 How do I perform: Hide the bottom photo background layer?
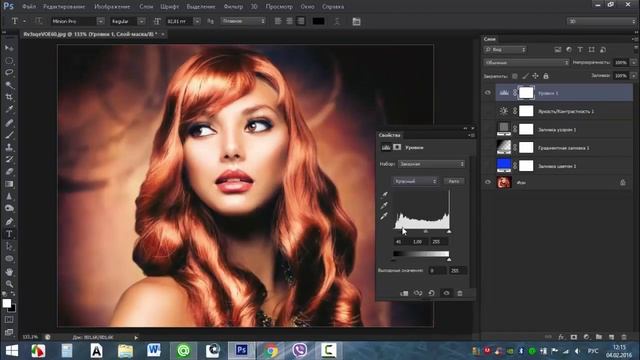tap(488, 182)
